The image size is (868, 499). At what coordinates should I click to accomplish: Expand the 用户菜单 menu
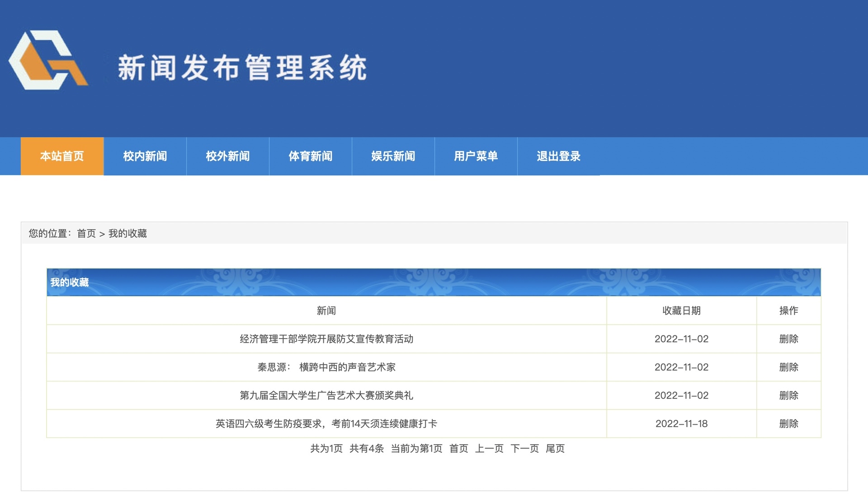[476, 156]
